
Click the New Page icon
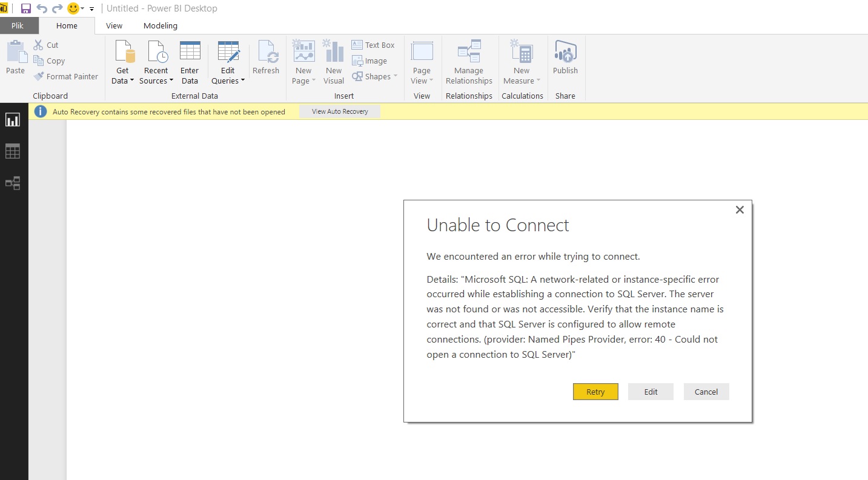303,51
